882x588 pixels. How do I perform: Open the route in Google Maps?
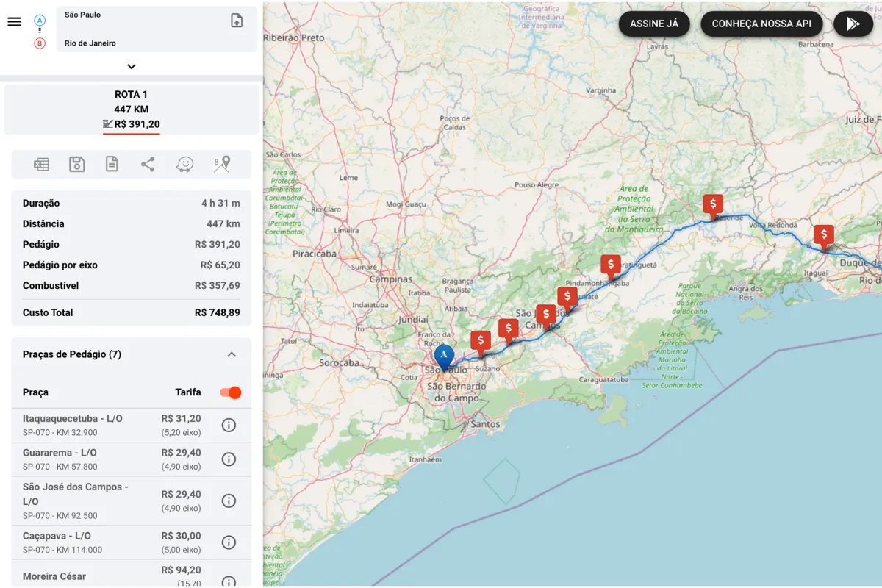pyautogui.click(x=221, y=165)
